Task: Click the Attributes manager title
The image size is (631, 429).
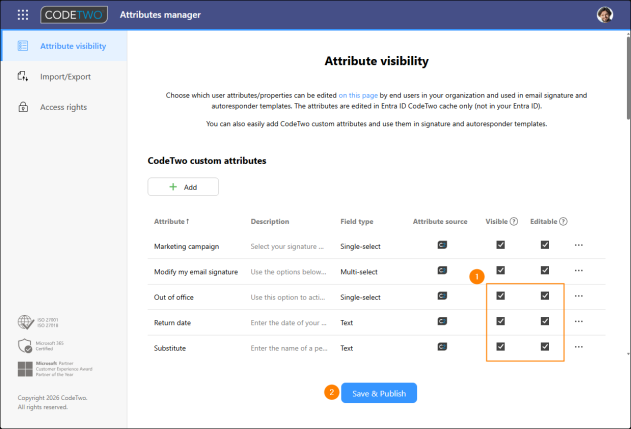Action: tap(160, 15)
